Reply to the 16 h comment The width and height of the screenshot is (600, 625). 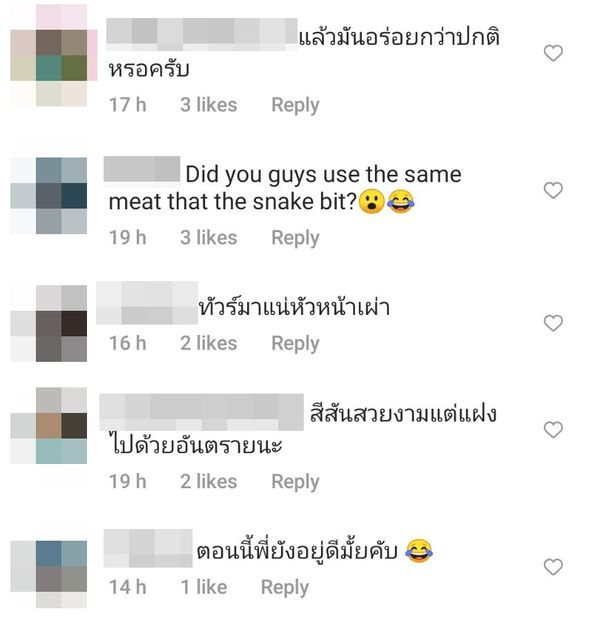point(295,344)
